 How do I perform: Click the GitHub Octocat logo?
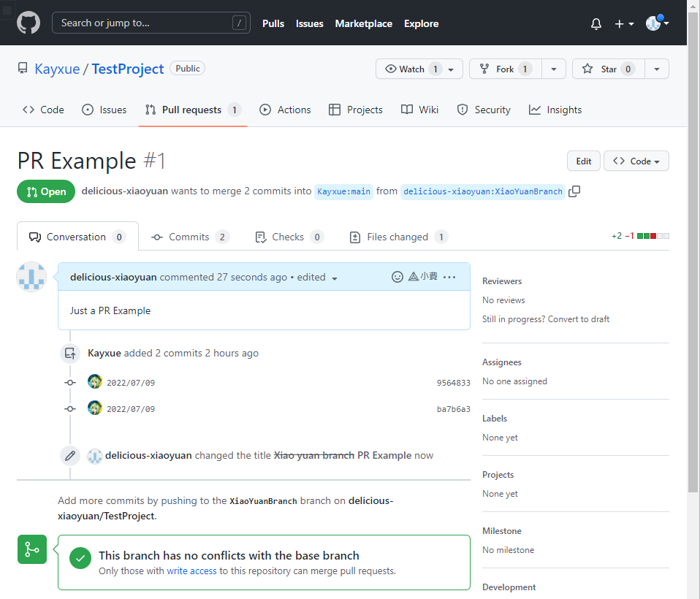click(x=28, y=23)
